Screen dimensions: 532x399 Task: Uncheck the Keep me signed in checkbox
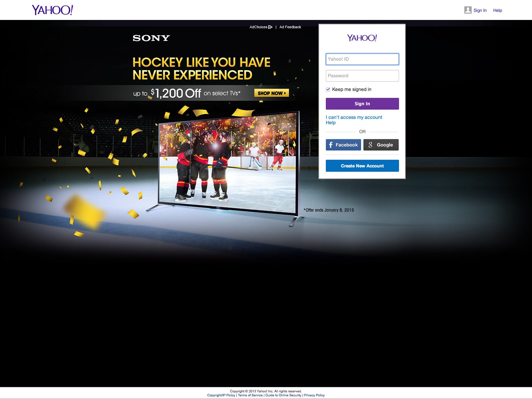pos(328,89)
